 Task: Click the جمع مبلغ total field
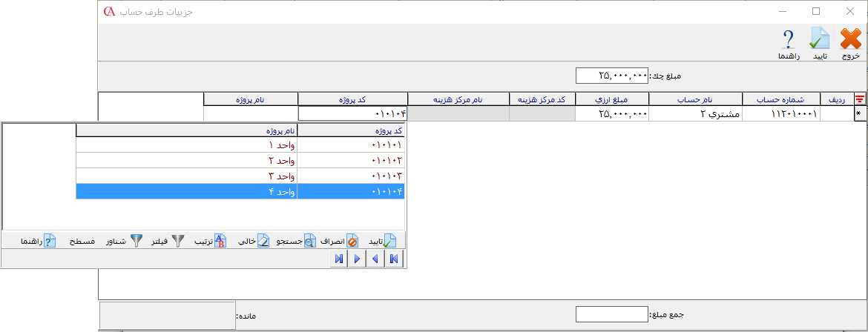tap(613, 315)
